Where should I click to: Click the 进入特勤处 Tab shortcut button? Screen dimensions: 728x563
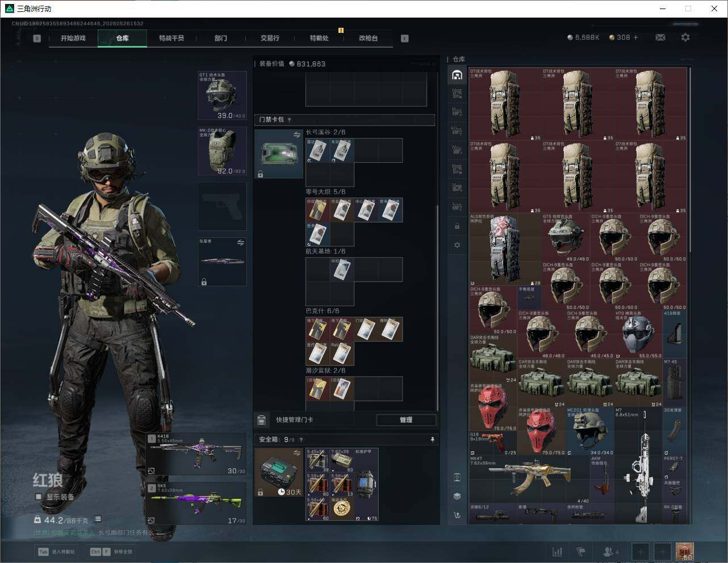(57, 552)
